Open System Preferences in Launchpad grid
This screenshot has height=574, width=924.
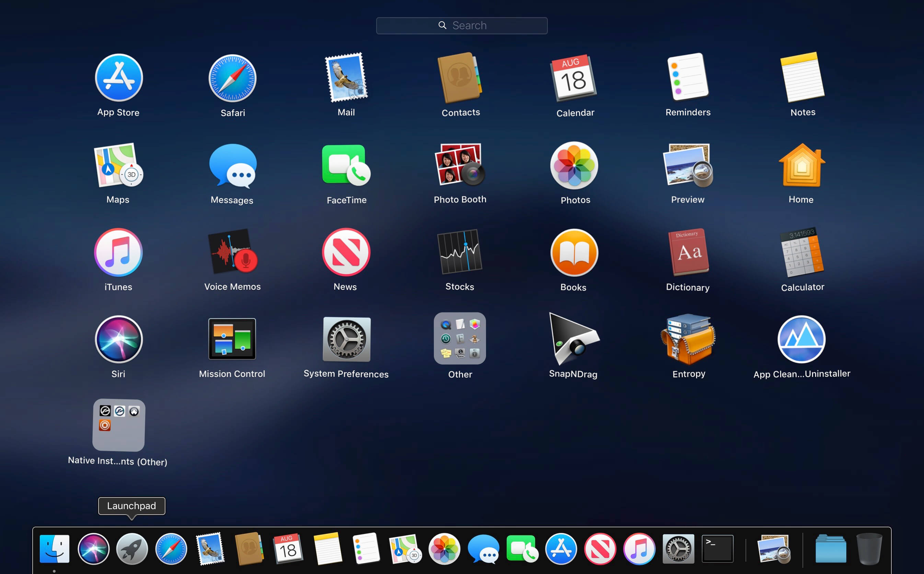[x=346, y=340]
